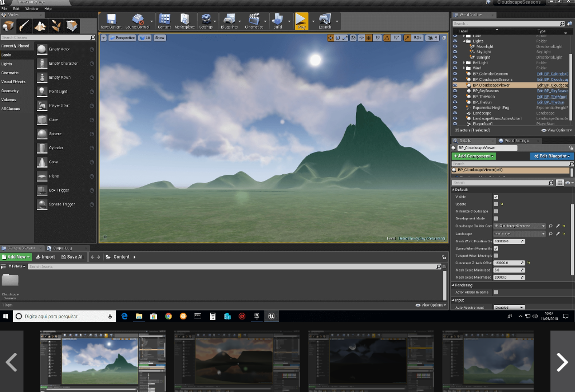This screenshot has width=575, height=392.
Task: Toggle the Update checkbox
Action: (x=496, y=204)
